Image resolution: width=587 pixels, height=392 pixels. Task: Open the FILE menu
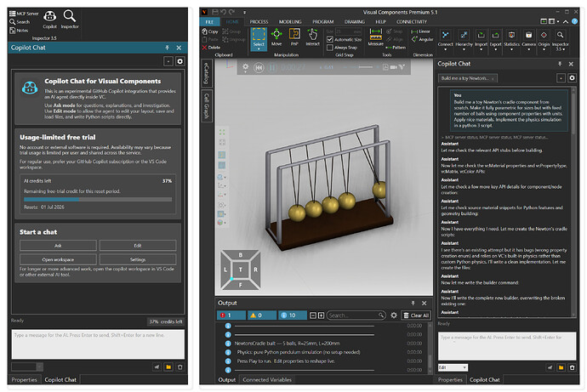pos(209,22)
